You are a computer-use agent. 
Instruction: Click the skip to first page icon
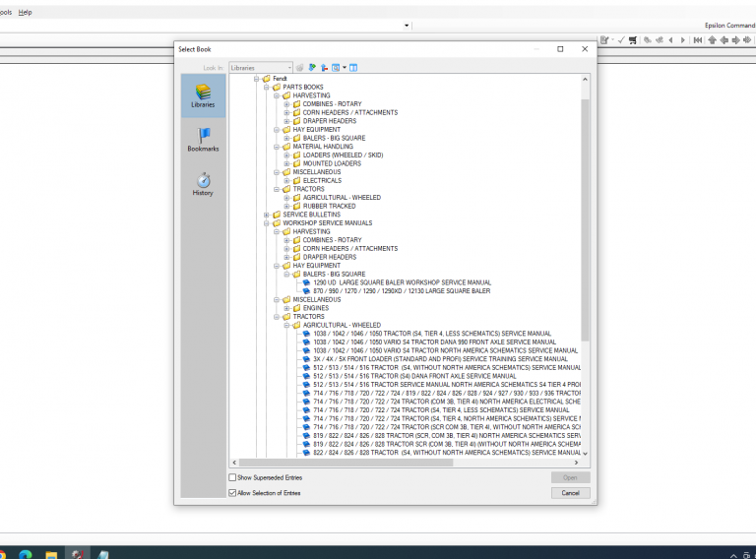pos(698,40)
